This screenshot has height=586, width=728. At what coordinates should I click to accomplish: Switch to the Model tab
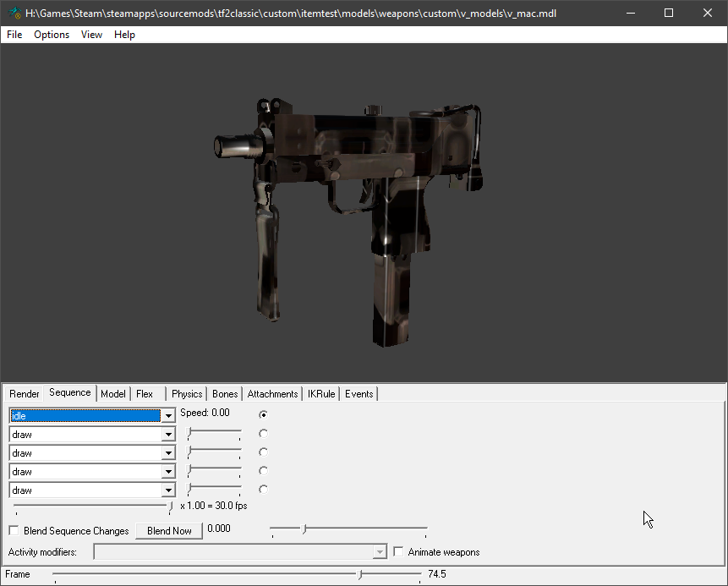tap(113, 394)
